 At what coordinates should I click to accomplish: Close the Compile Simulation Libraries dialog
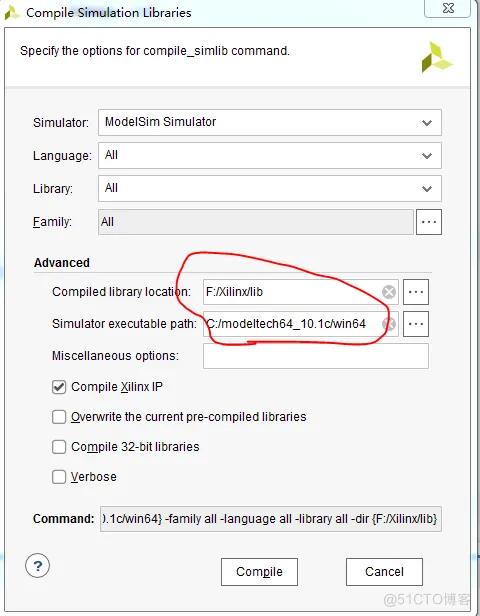448,9
